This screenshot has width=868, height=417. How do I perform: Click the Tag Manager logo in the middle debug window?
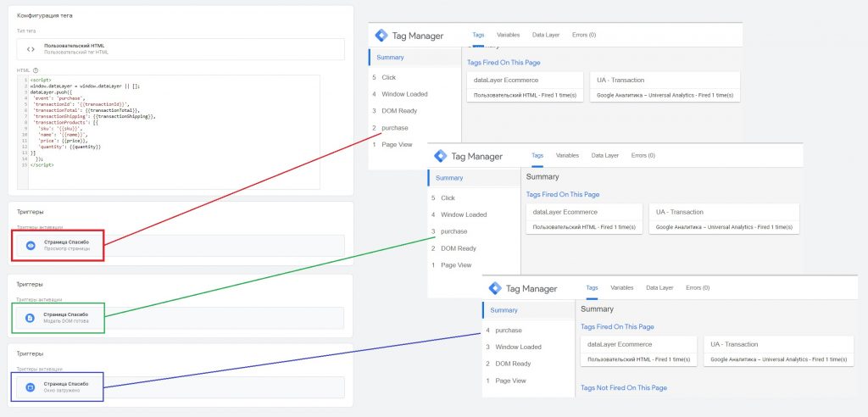440,156
